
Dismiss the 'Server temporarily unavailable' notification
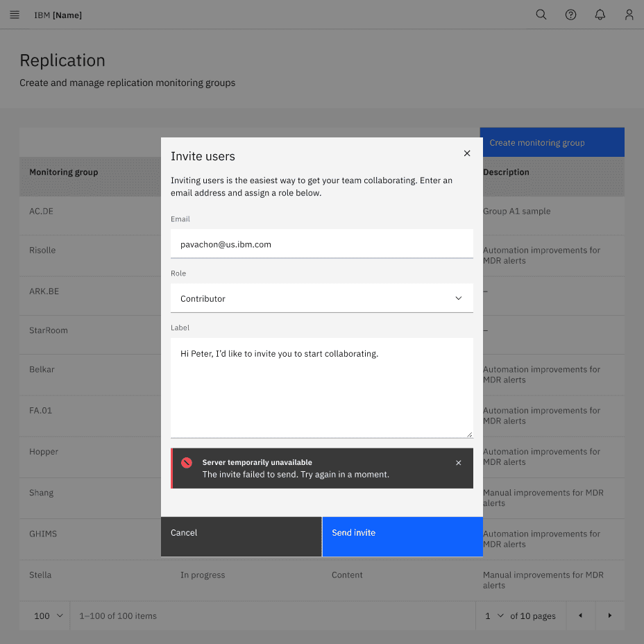pos(458,462)
